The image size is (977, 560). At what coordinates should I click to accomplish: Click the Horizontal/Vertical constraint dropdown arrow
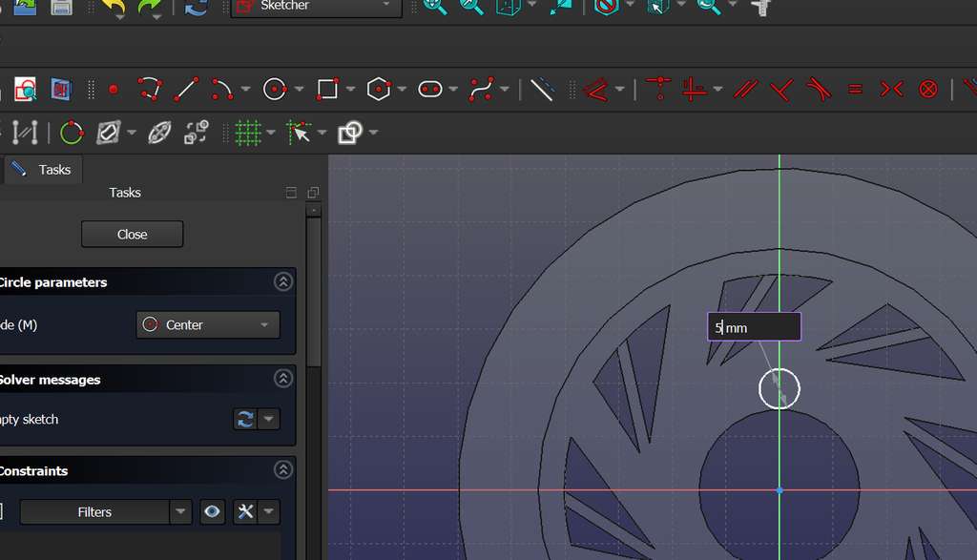[717, 90]
